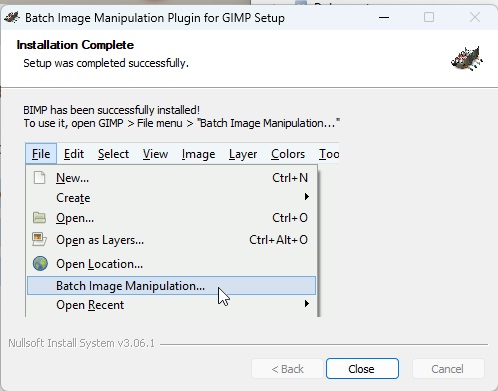Screen dimensions: 498x391
Task: Click the highlighted Batch Image Manipulation... entry
Action: tap(171, 286)
